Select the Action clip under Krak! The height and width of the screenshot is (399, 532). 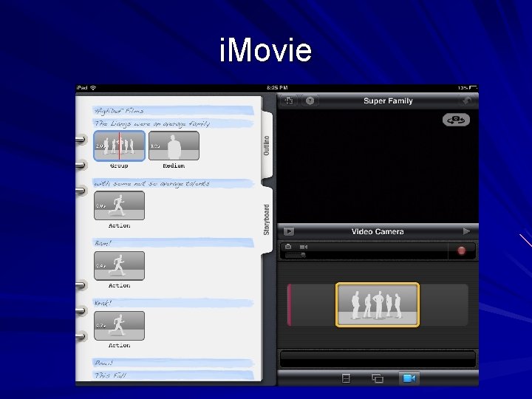(x=119, y=326)
